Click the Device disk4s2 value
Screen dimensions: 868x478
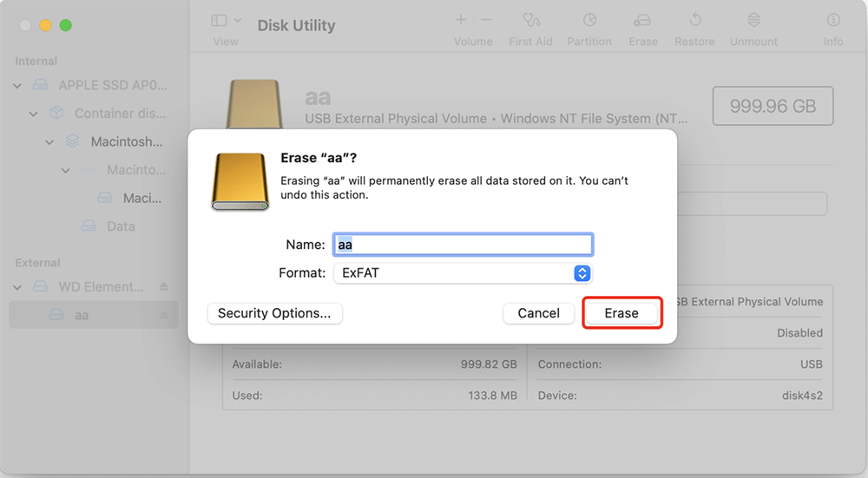point(802,396)
